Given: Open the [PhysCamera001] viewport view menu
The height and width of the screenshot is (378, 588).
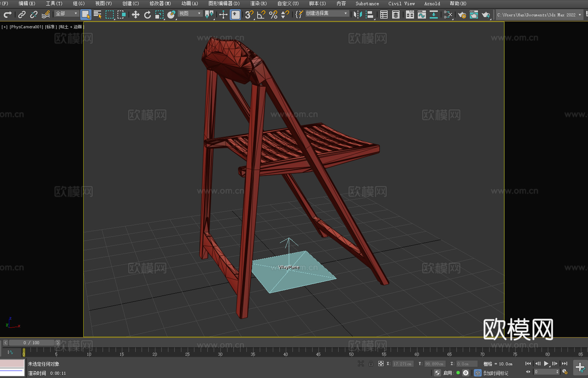Looking at the screenshot, I should 26,27.
